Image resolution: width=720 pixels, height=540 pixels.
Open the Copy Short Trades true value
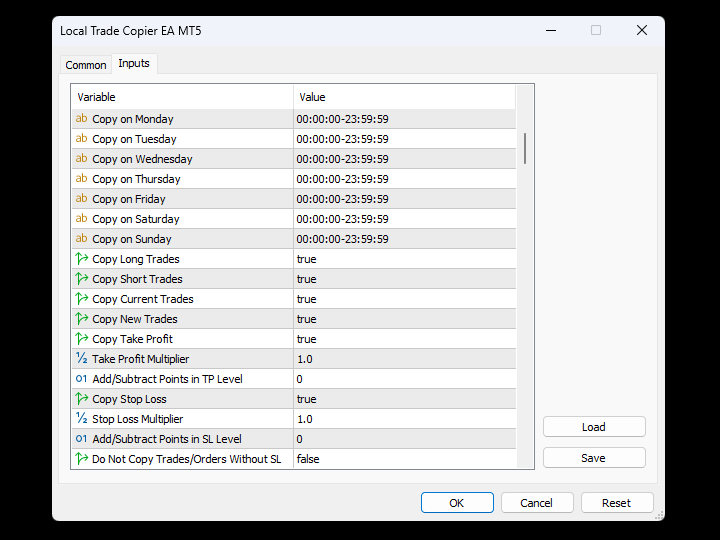pos(405,279)
